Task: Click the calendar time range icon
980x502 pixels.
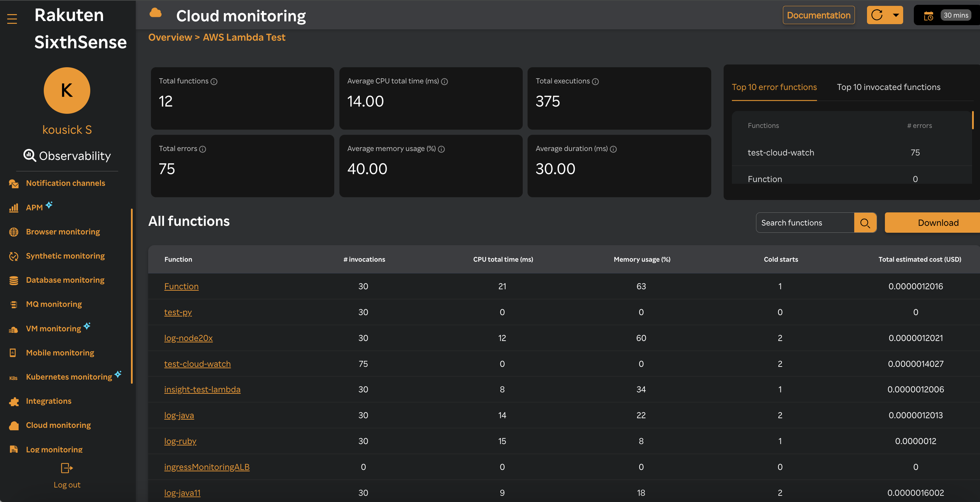Action: coord(928,16)
